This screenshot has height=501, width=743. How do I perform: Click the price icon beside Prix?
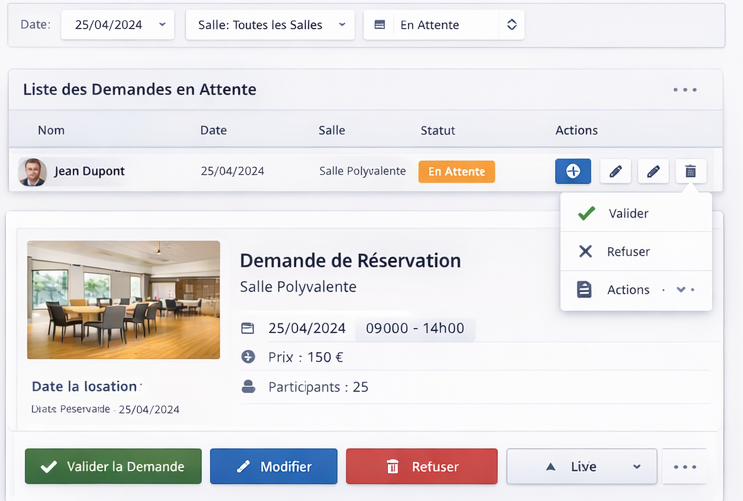(x=248, y=357)
